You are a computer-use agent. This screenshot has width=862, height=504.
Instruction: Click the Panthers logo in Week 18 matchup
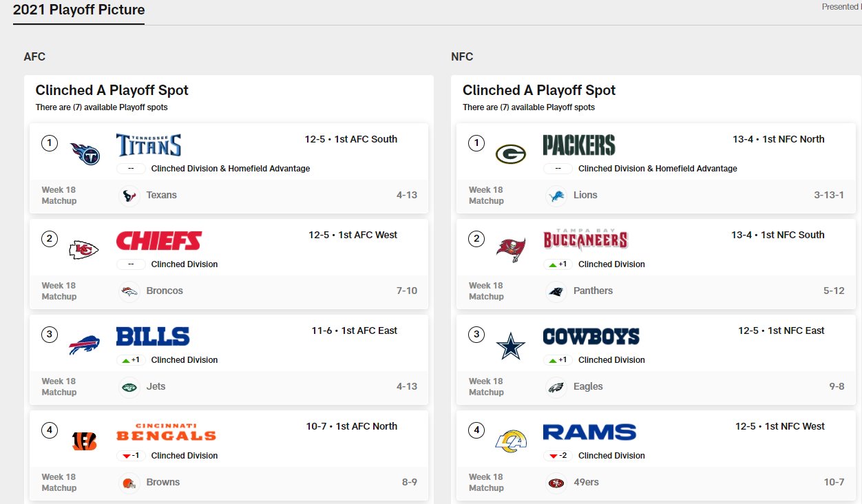tap(556, 291)
